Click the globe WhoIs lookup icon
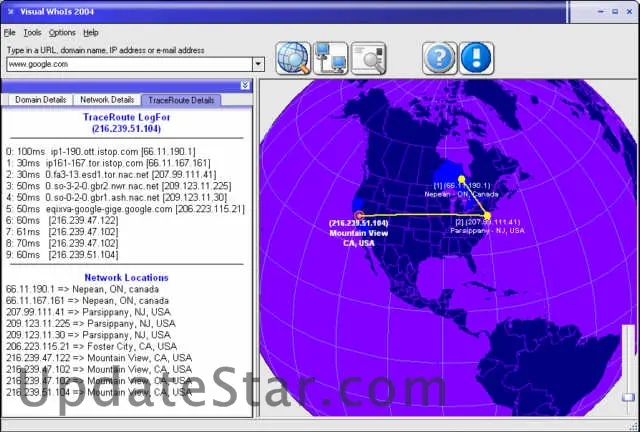This screenshot has width=640, height=432. (293, 58)
